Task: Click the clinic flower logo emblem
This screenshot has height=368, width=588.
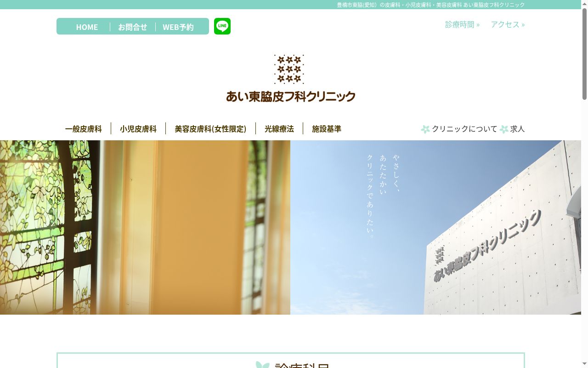Action: coord(289,69)
